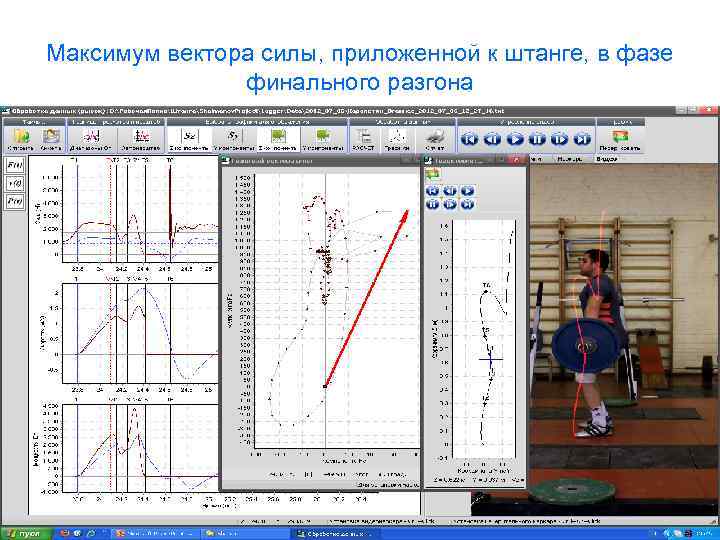Click the printer icon for report

434,136
